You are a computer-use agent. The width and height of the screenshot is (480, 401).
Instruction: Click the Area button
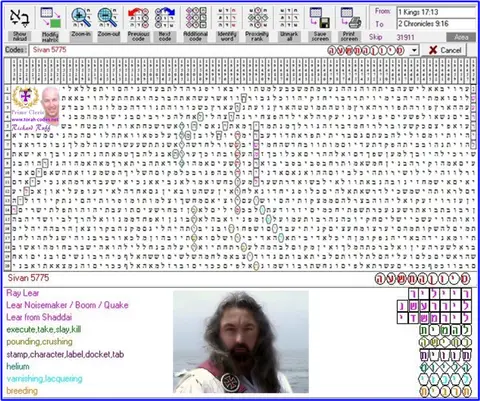461,37
